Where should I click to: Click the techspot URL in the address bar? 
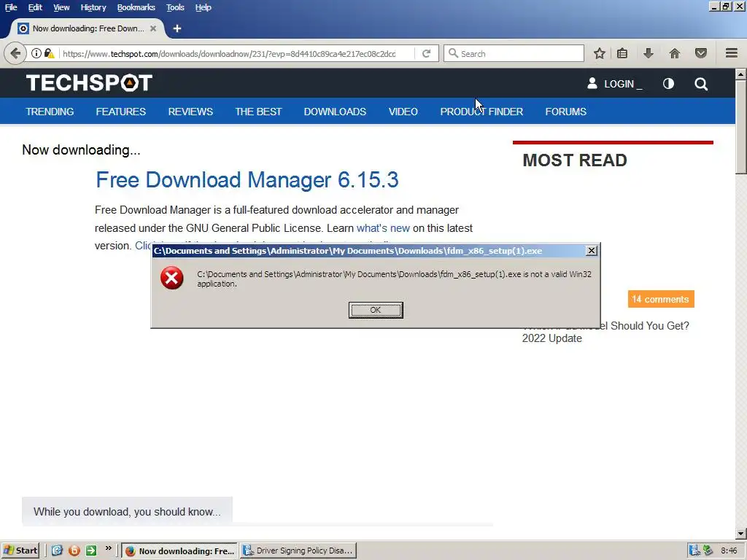tap(229, 54)
